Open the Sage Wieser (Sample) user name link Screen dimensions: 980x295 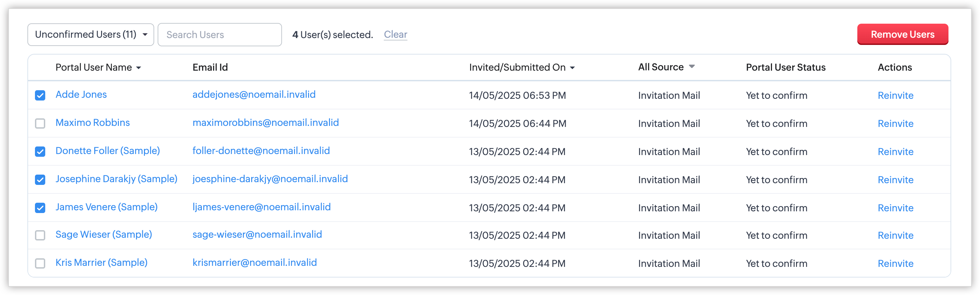click(103, 235)
